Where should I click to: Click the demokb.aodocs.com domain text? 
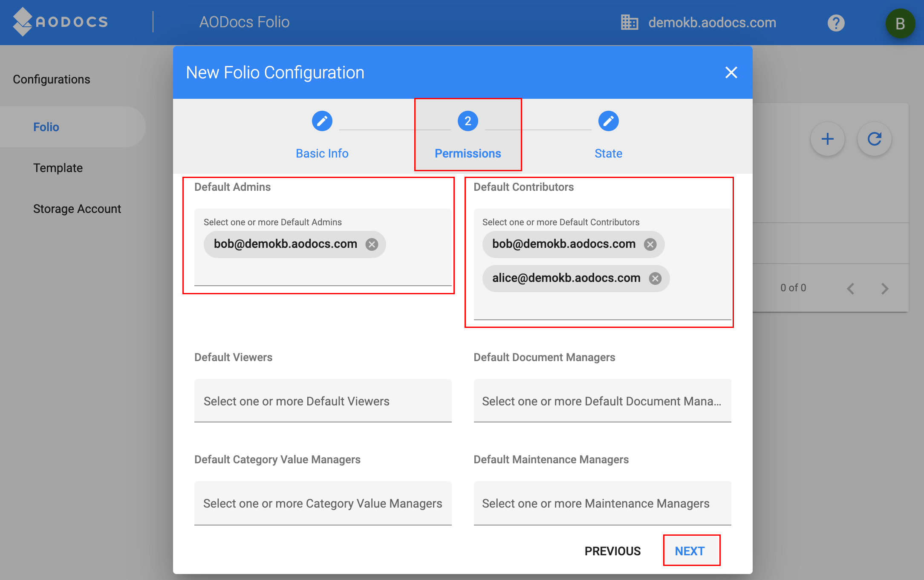712,23
